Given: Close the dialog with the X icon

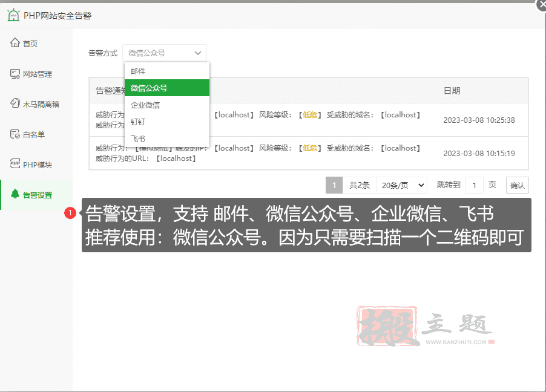Looking at the screenshot, I should 542,5.
